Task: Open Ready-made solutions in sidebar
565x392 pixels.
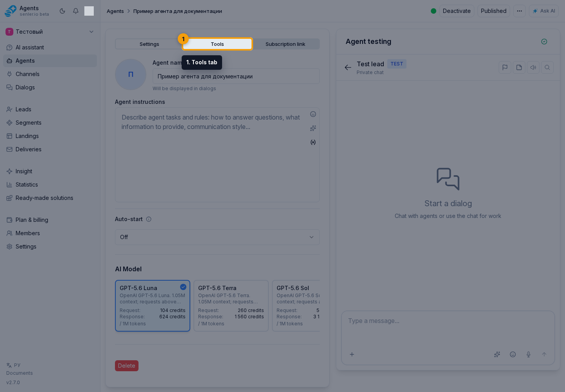Action: pyautogui.click(x=50, y=198)
